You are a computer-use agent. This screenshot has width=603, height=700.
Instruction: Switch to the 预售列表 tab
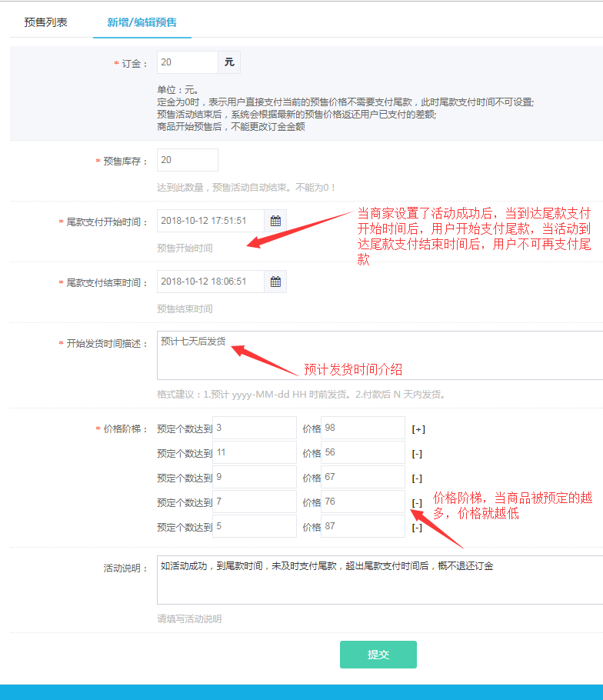pyautogui.click(x=45, y=22)
